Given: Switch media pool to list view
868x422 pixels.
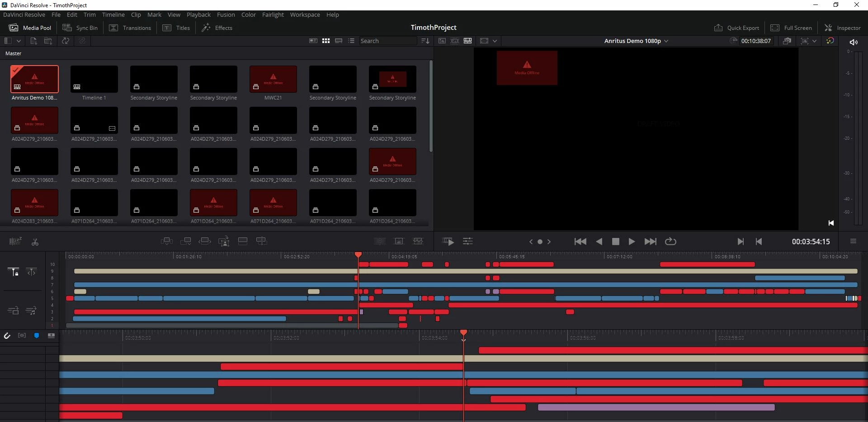Looking at the screenshot, I should [351, 41].
